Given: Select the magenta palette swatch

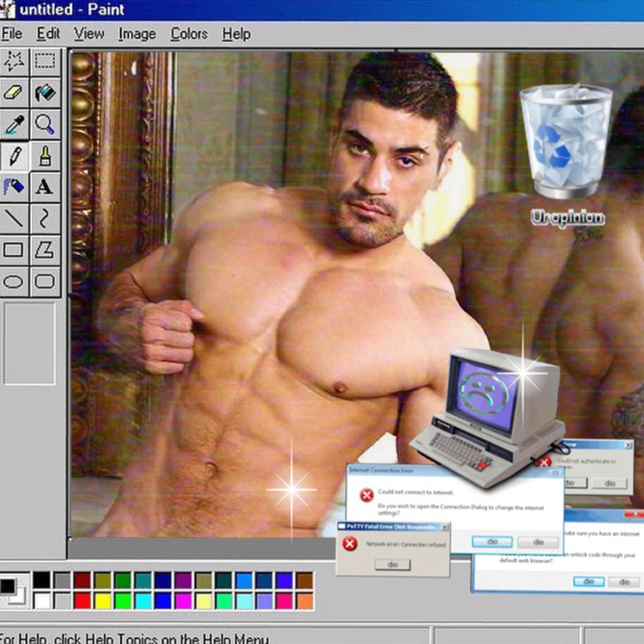Looking at the screenshot, I should pos(183,600).
